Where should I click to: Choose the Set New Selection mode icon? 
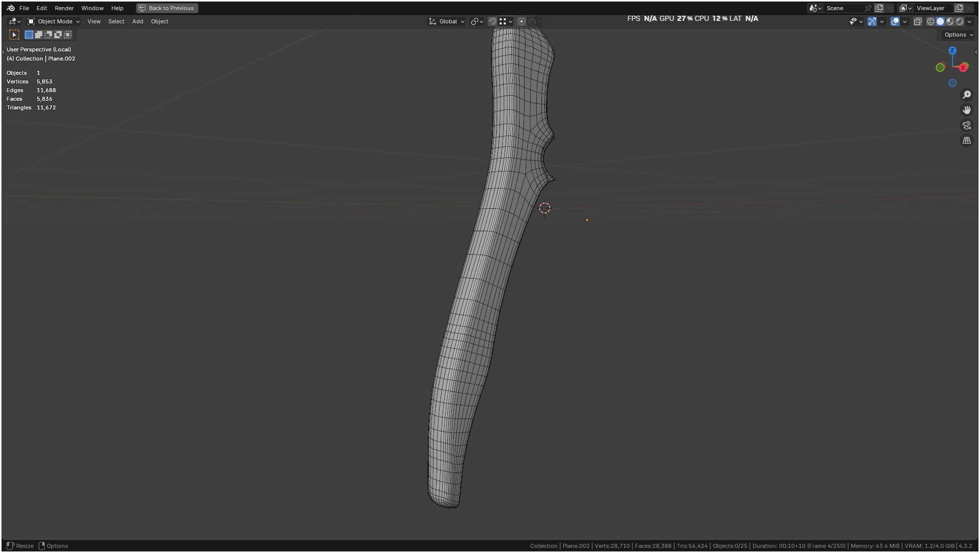[x=29, y=35]
